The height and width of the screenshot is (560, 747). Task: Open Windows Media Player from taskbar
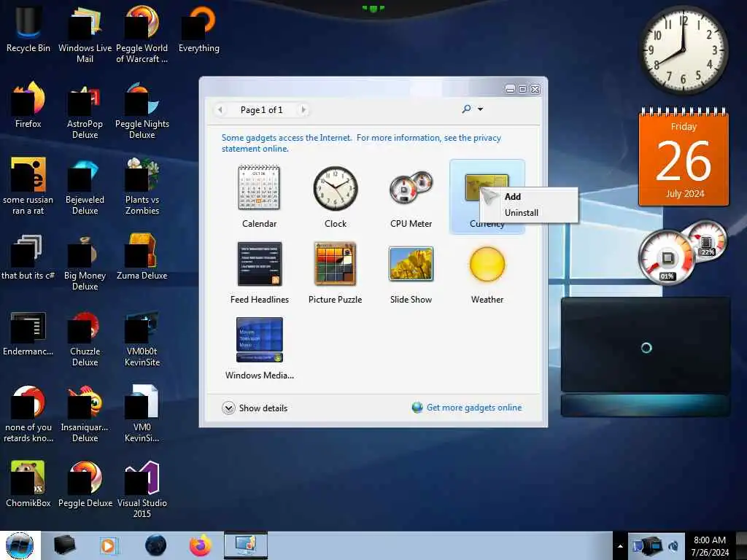108,545
